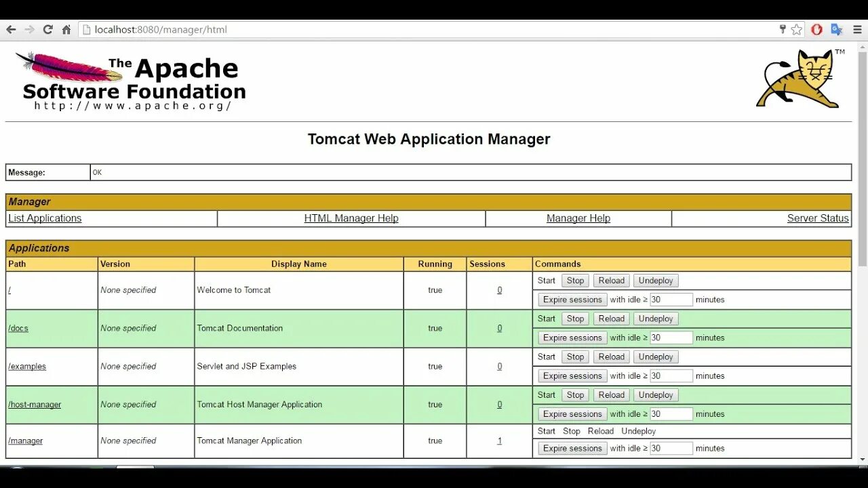Open HTML Manager Help link
Screen dimensions: 868x488
[x=351, y=218]
